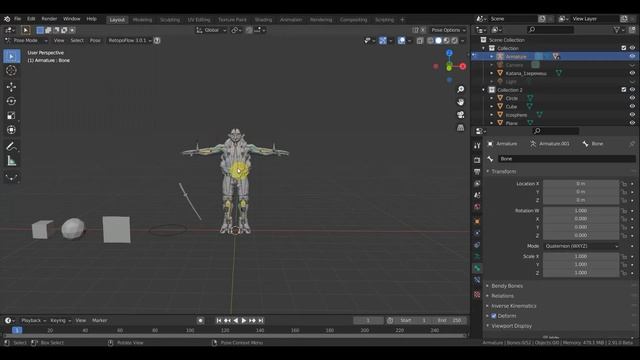The width and height of the screenshot is (640, 360).
Task: Open the Object properties tab (orange square)
Action: (x=477, y=221)
